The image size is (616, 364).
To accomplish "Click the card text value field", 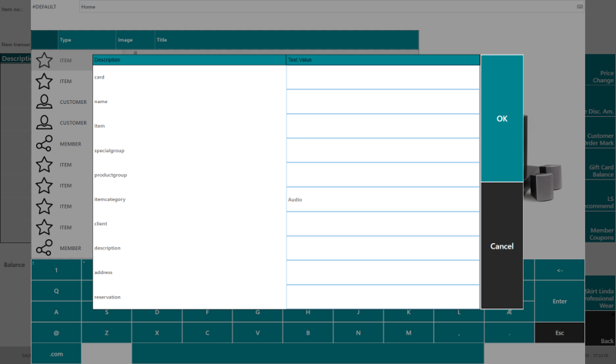I will pos(383,77).
